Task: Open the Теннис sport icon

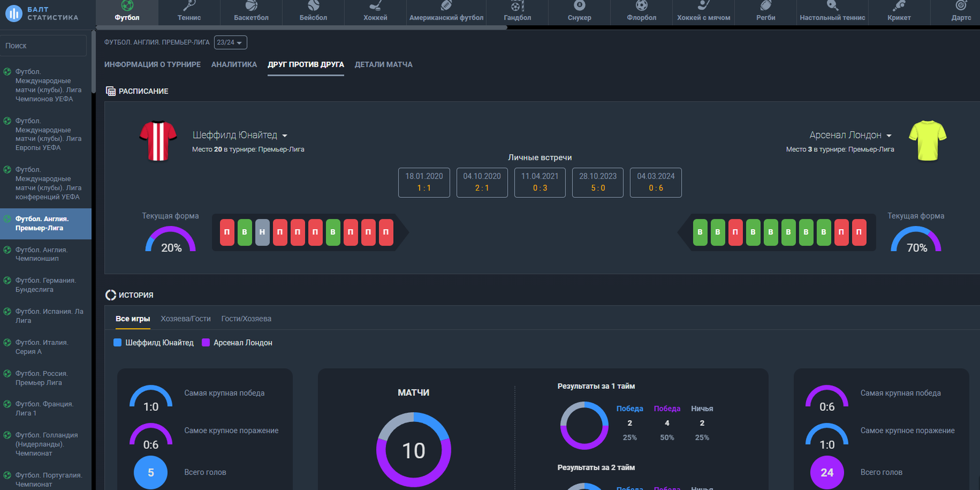Action: [189, 6]
